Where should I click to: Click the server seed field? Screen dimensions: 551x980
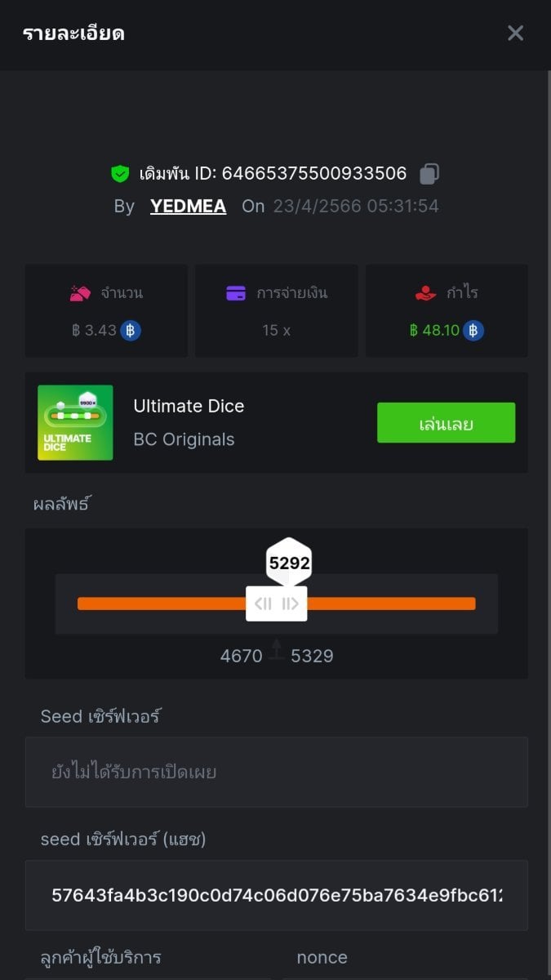click(276, 772)
